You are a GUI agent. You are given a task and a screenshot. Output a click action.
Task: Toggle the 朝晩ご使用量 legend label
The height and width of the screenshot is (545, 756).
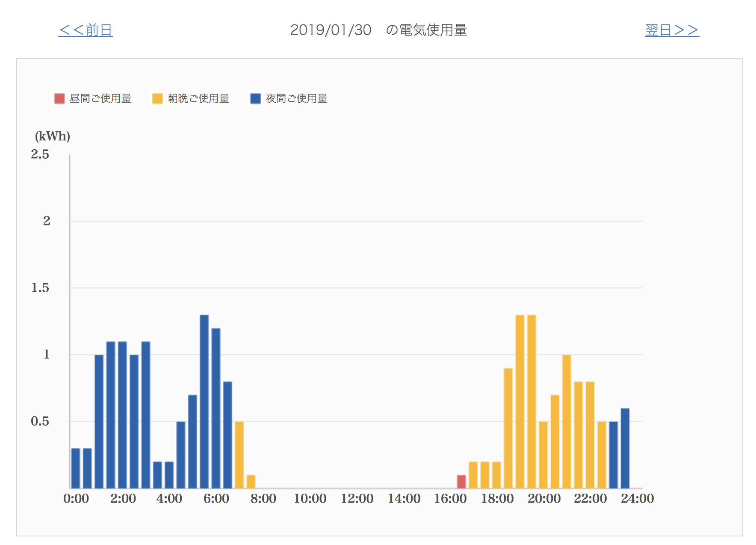pos(198,99)
